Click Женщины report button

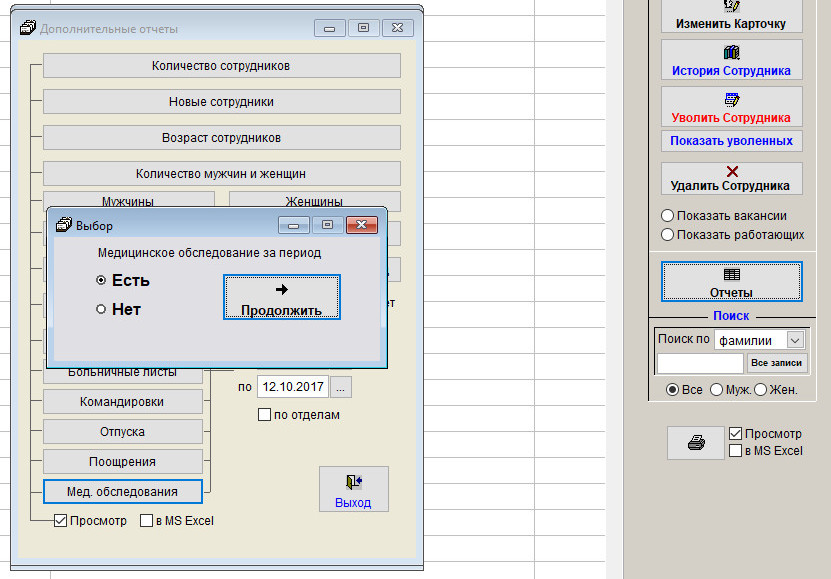click(315, 199)
